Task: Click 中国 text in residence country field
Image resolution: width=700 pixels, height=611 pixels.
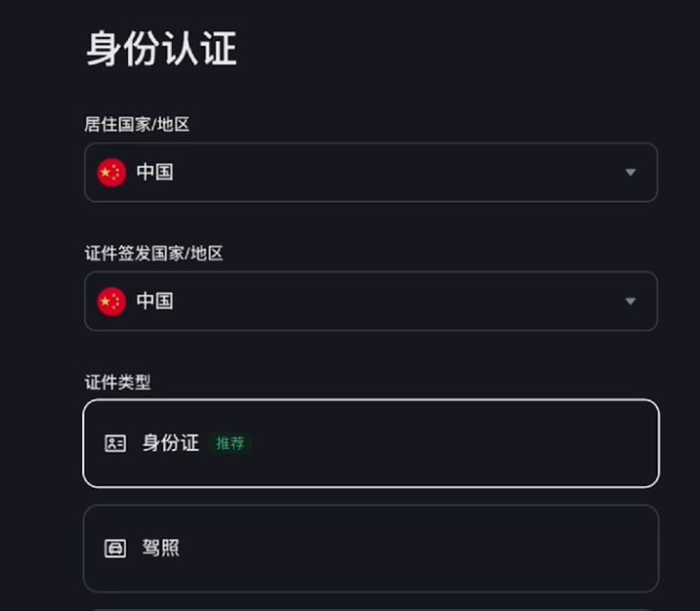Action: (x=155, y=173)
